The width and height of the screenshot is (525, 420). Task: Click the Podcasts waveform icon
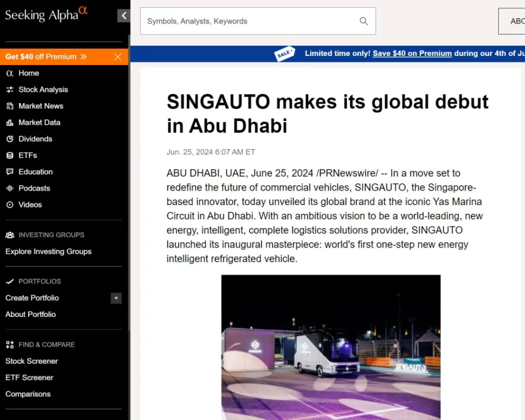(9, 188)
